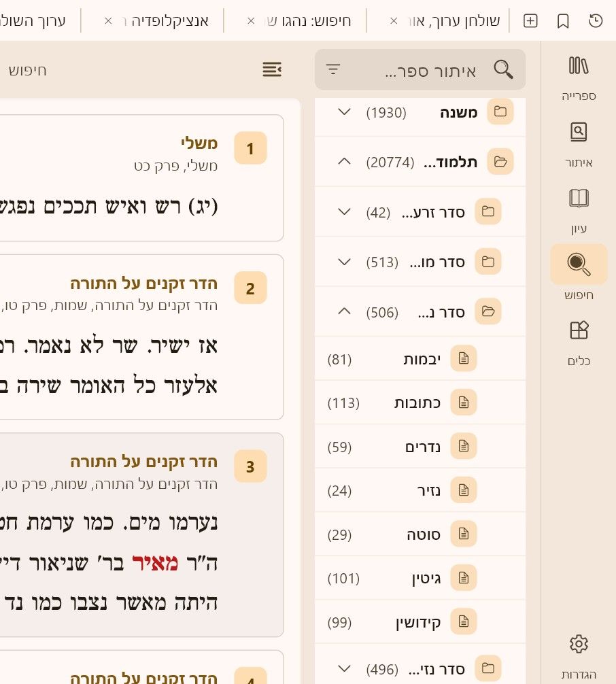The height and width of the screenshot is (684, 616).
Task: Click the history clock icon
Action: 596,20
